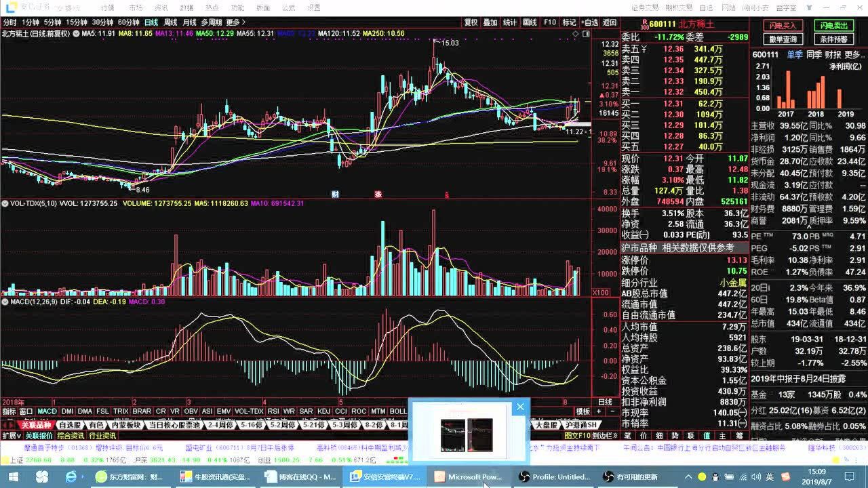Select 当日核心股票池 tab
This screenshot has height=488, width=868.
(176, 425)
